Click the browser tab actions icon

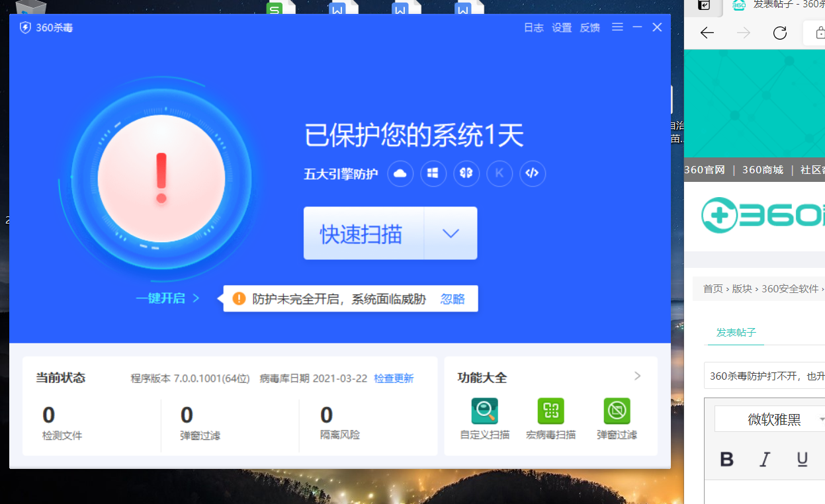point(705,5)
